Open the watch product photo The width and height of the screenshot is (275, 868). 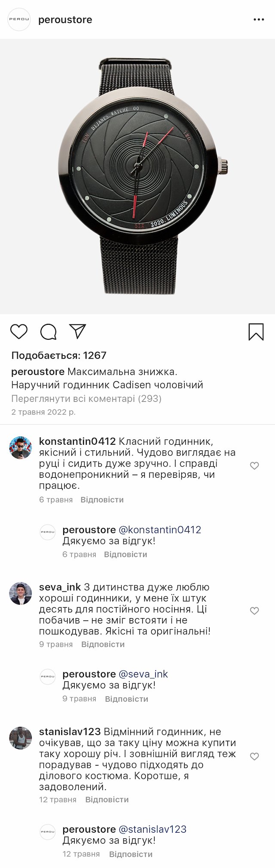pos(137,176)
